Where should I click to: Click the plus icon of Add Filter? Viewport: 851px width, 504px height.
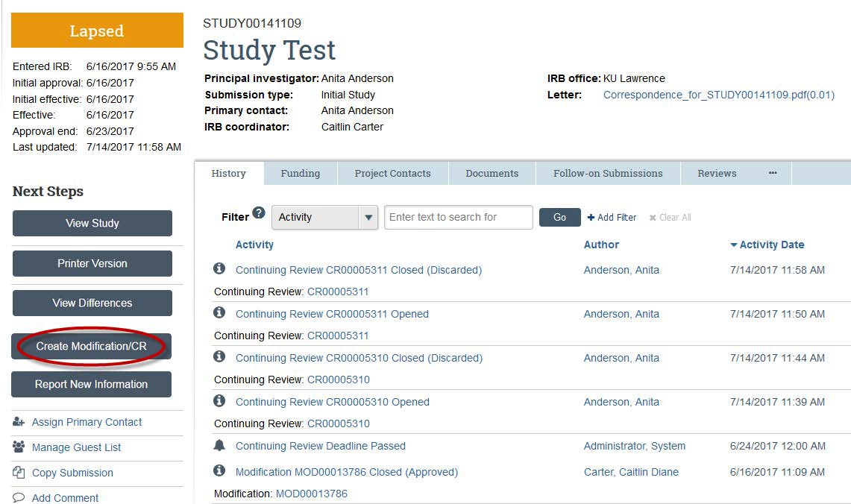[x=591, y=217]
